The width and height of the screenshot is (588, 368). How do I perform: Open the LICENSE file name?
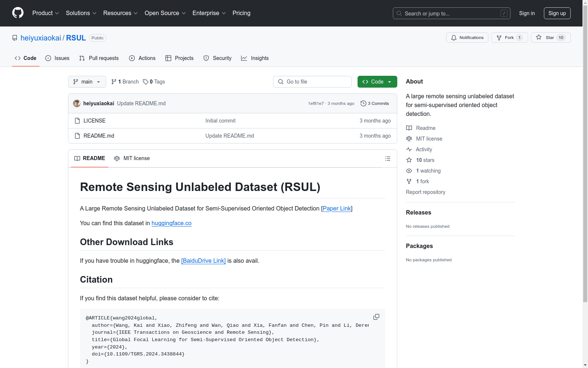tap(94, 121)
